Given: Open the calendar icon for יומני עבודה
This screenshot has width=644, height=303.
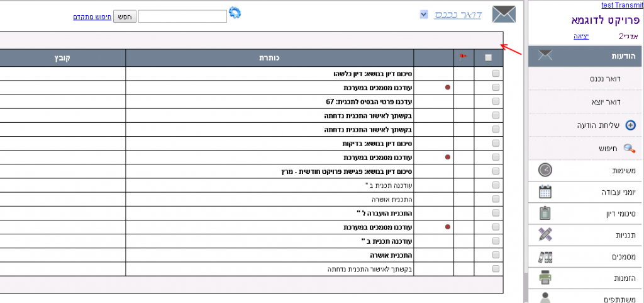Looking at the screenshot, I should [545, 192].
